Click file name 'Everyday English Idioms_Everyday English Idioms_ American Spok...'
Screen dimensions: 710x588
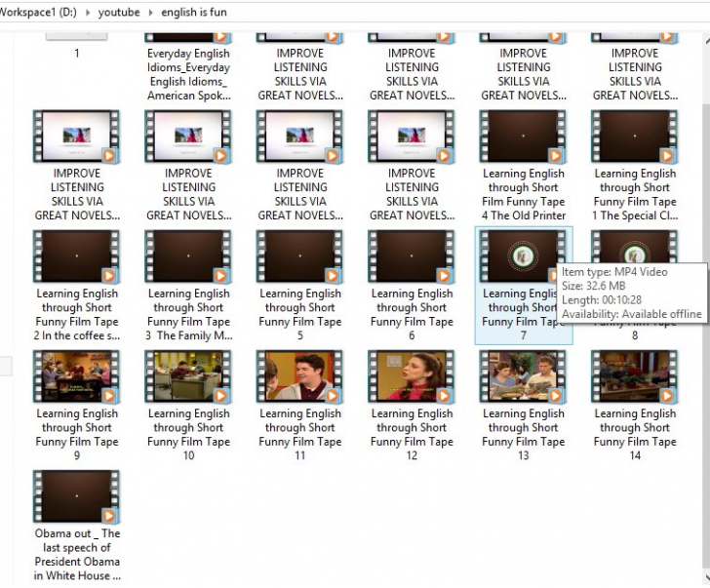(x=188, y=74)
